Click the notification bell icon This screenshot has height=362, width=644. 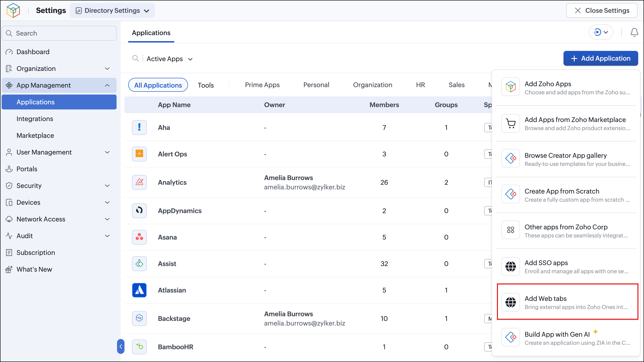click(634, 32)
